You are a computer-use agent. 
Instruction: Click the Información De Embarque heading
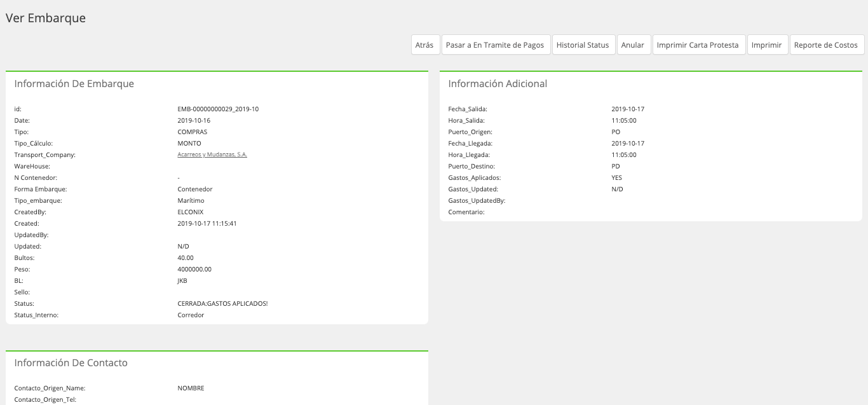tap(74, 83)
